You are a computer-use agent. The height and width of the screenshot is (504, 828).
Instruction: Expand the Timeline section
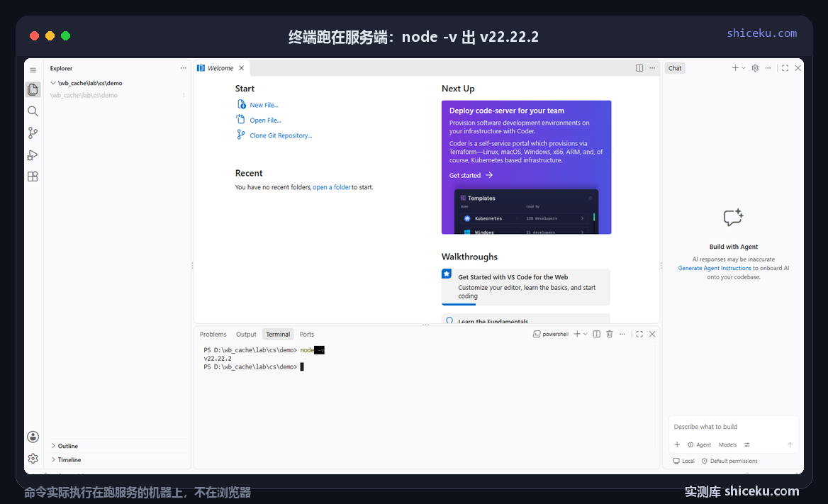(x=69, y=459)
